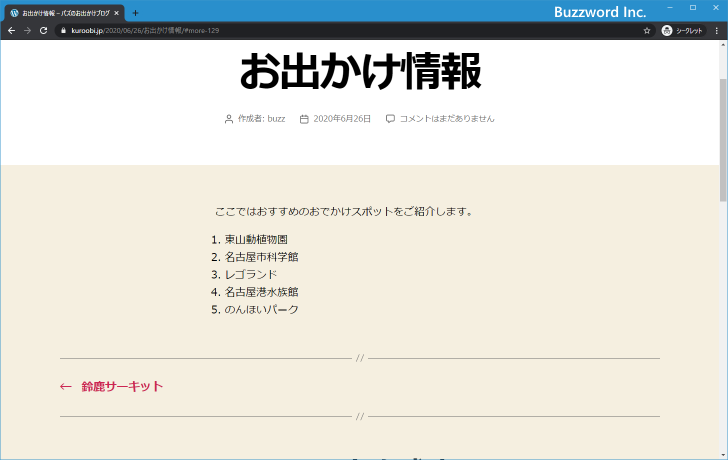The image size is (728, 460).
Task: Click list item 名古屋港水族館
Action: point(261,292)
